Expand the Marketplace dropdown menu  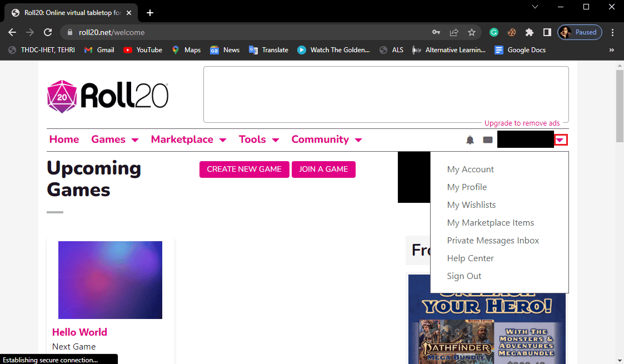[x=222, y=139]
